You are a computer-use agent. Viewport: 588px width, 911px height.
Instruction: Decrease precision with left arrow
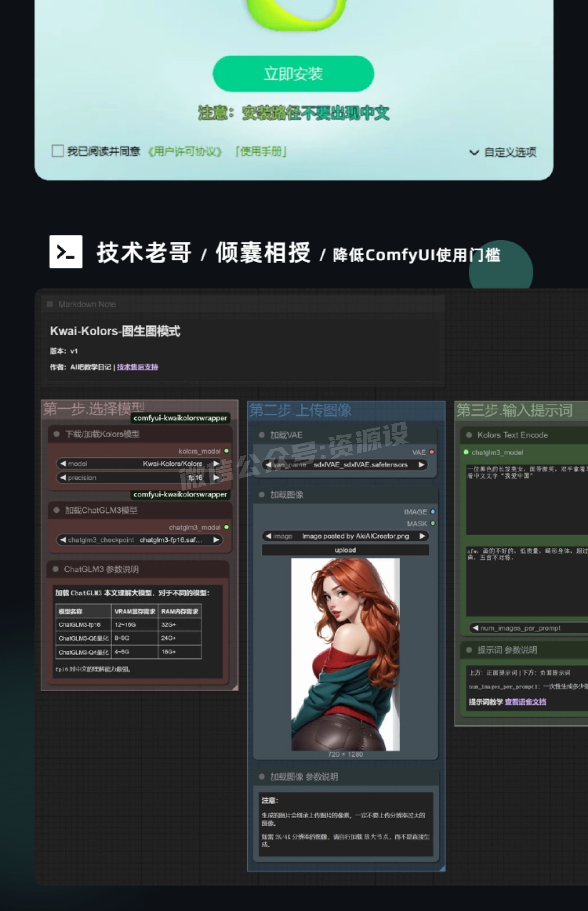(x=63, y=478)
